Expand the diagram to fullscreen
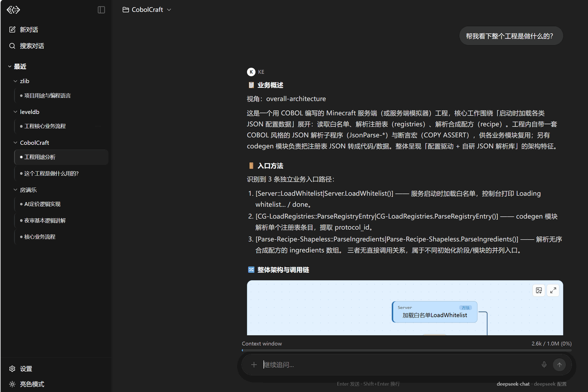 pyautogui.click(x=553, y=291)
